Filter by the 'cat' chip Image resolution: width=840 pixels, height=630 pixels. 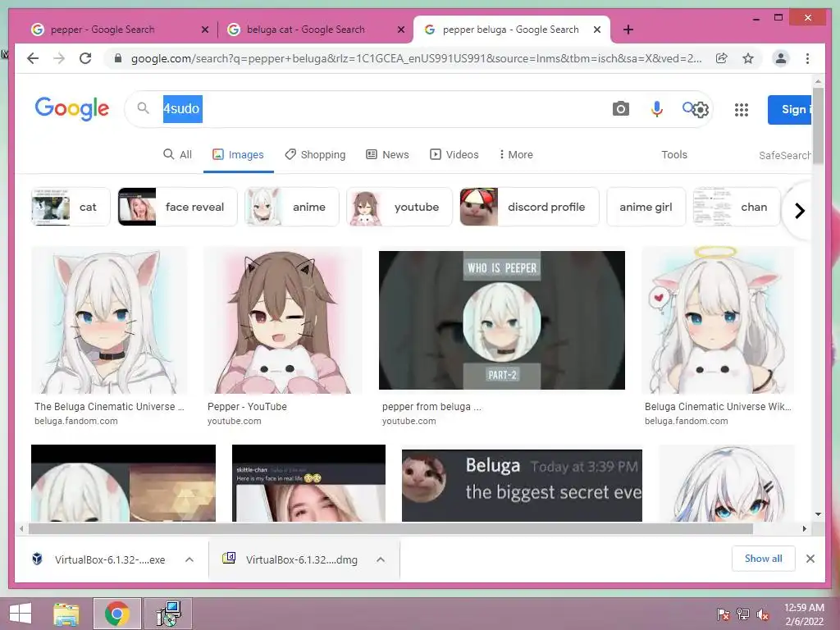[71, 207]
